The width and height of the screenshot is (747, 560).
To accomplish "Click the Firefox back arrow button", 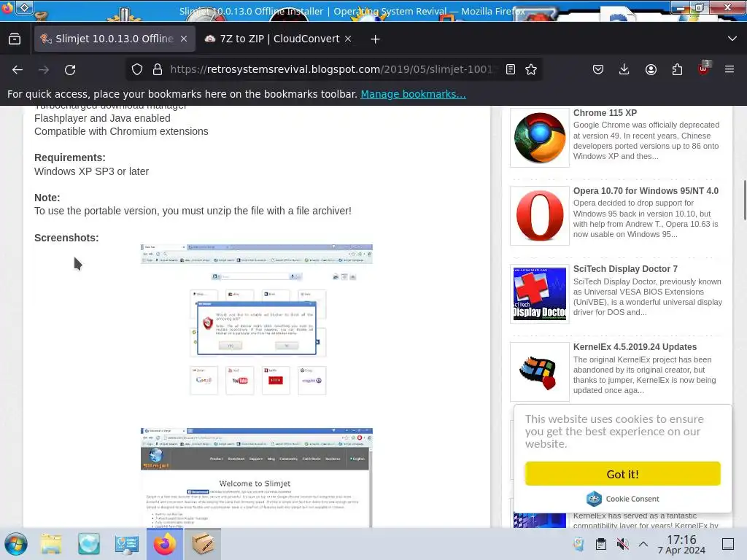I will pyautogui.click(x=18, y=69).
